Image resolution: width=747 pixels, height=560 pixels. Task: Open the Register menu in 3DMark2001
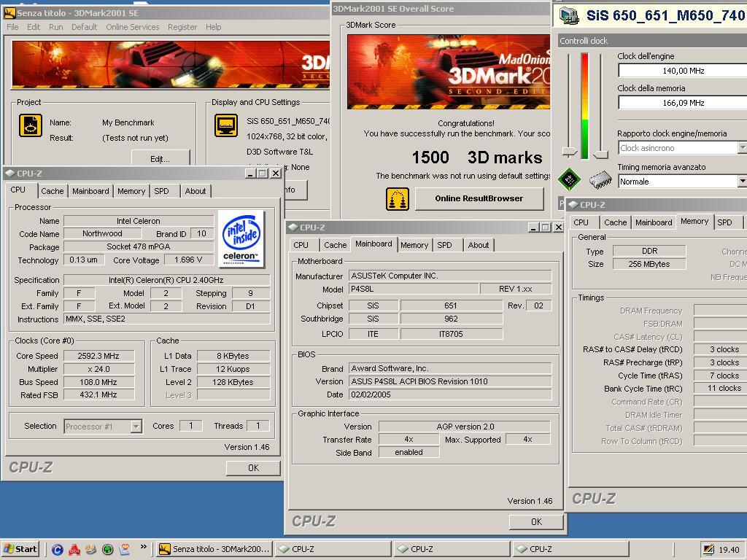(182, 27)
